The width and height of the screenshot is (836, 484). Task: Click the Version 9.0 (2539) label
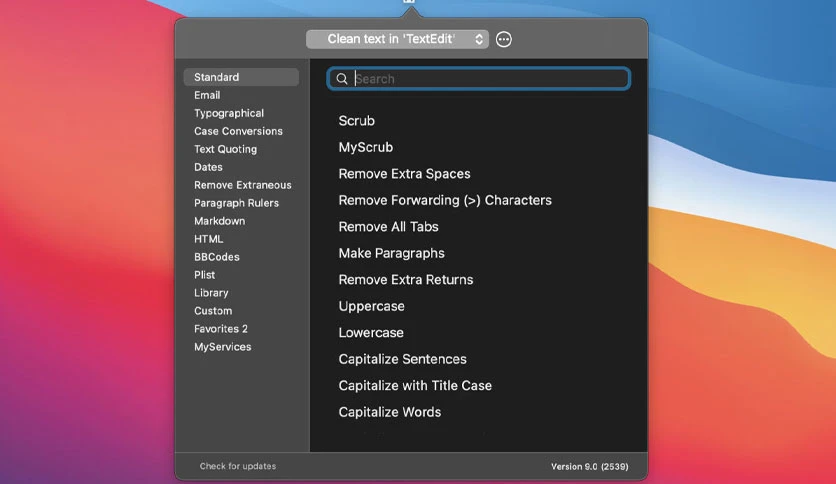(x=589, y=466)
